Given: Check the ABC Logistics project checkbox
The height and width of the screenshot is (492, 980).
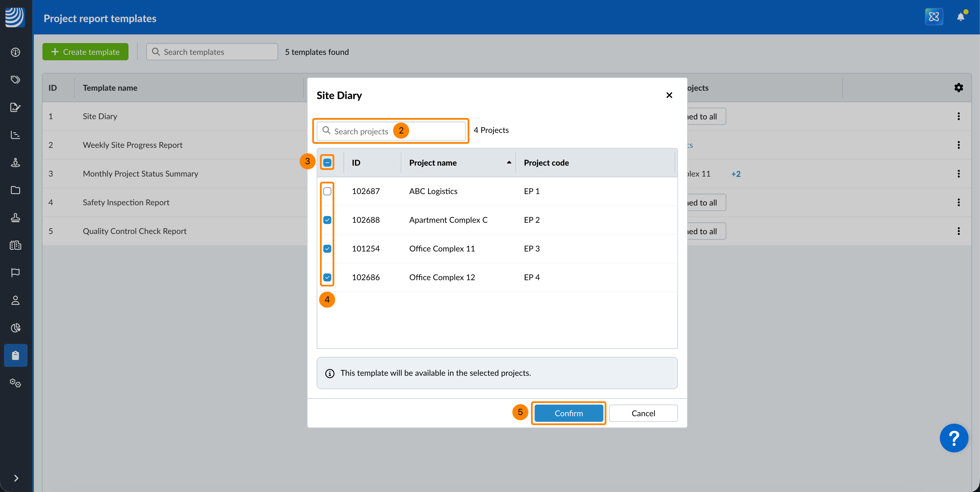Looking at the screenshot, I should [327, 191].
